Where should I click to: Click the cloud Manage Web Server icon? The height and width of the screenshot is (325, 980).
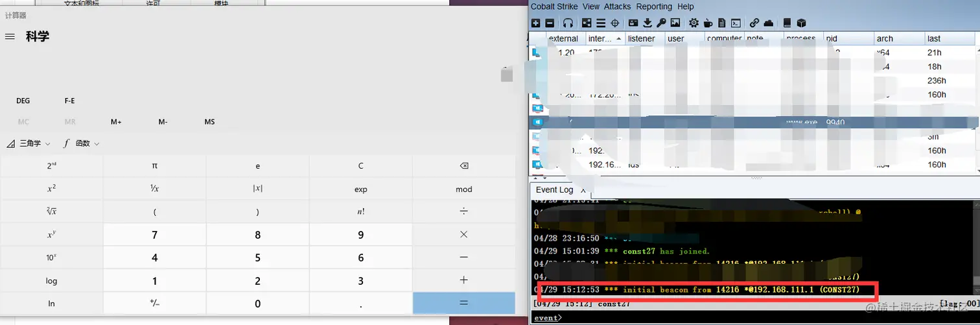pyautogui.click(x=769, y=23)
